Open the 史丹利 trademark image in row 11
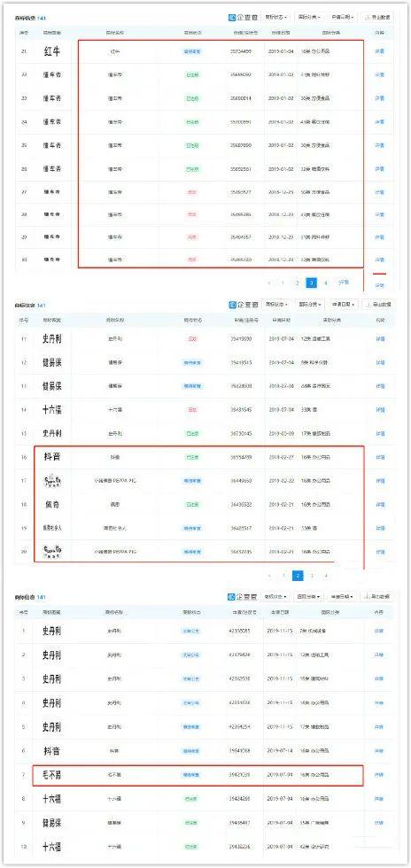411x868 pixels. click(51, 338)
